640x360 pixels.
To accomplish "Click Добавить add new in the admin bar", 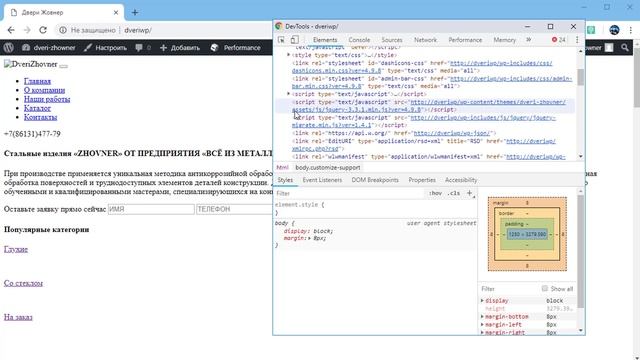I will 180,48.
